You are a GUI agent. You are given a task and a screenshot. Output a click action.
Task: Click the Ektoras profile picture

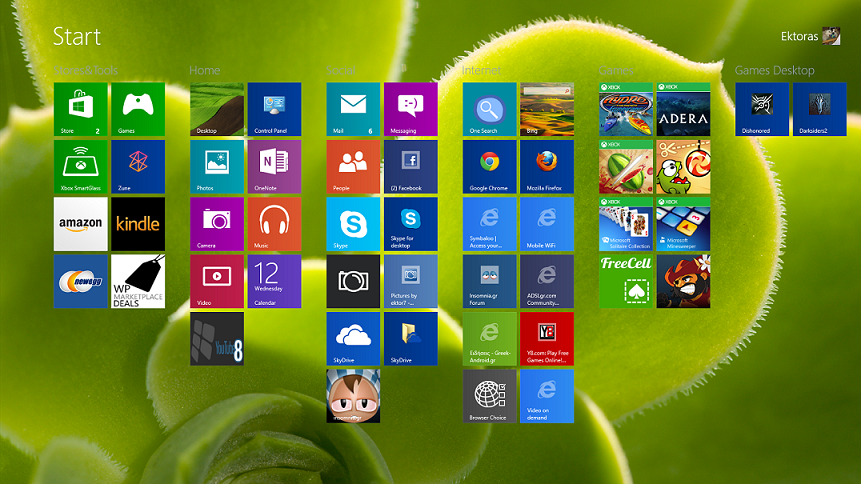(x=831, y=36)
